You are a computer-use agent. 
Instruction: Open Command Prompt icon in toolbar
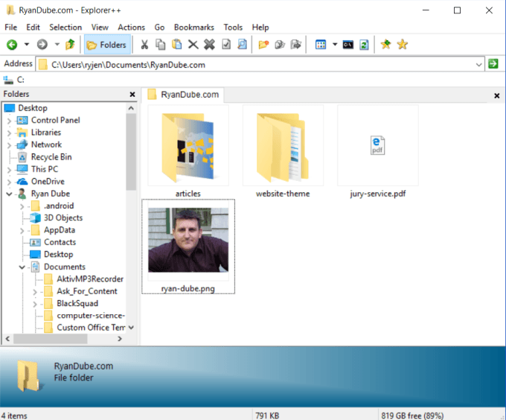(348, 45)
